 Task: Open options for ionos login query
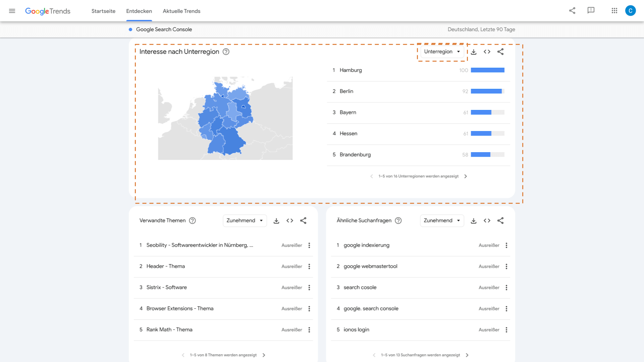(506, 330)
